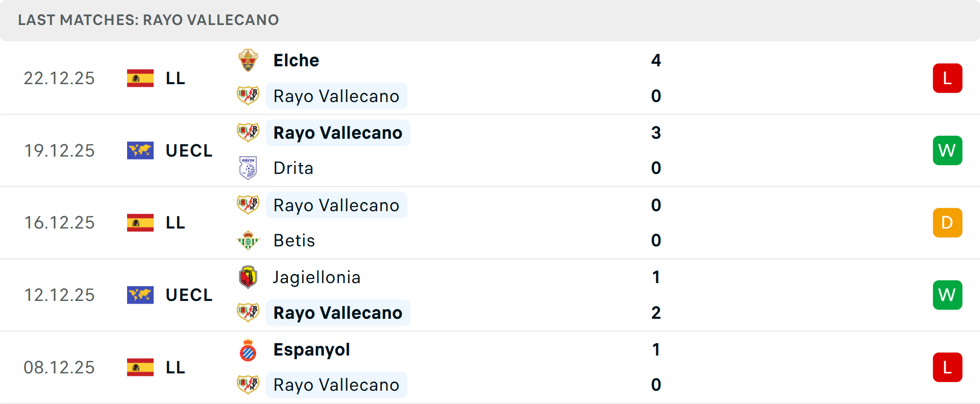The height and width of the screenshot is (404, 980).
Task: Click the green W badge for Drita match
Action: coord(947,150)
